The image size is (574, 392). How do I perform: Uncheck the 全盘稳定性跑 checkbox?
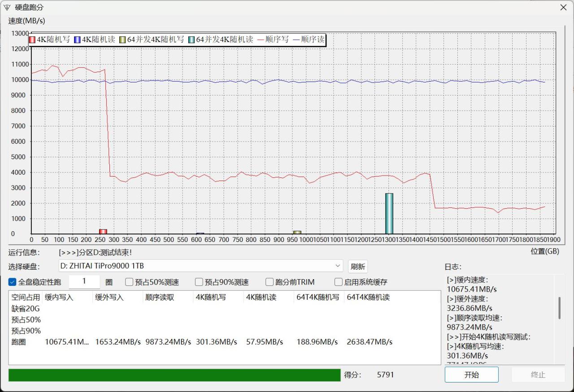pos(13,282)
